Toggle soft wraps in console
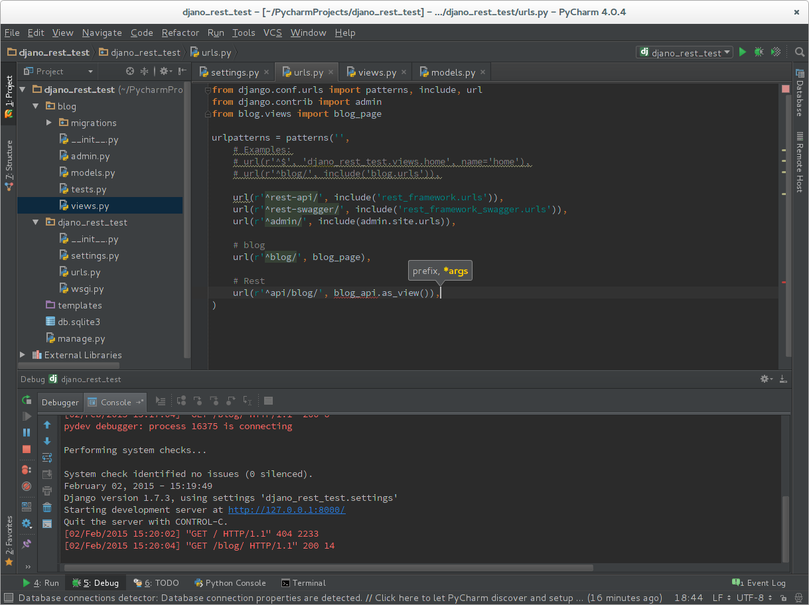The image size is (809, 605). click(47, 457)
